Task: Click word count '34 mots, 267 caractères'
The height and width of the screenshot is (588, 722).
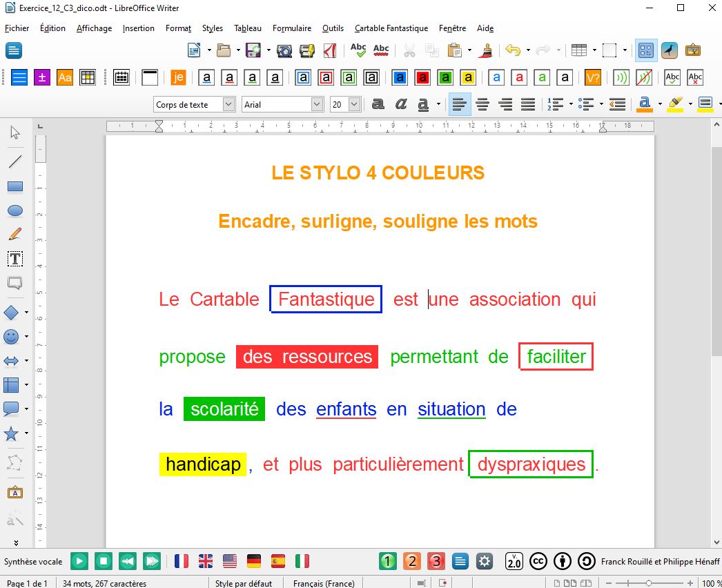Action: coord(104,583)
